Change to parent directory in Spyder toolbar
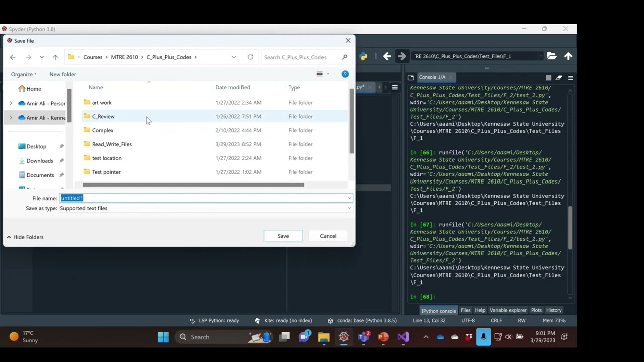Viewport: 644px width, 362px height. point(568,56)
